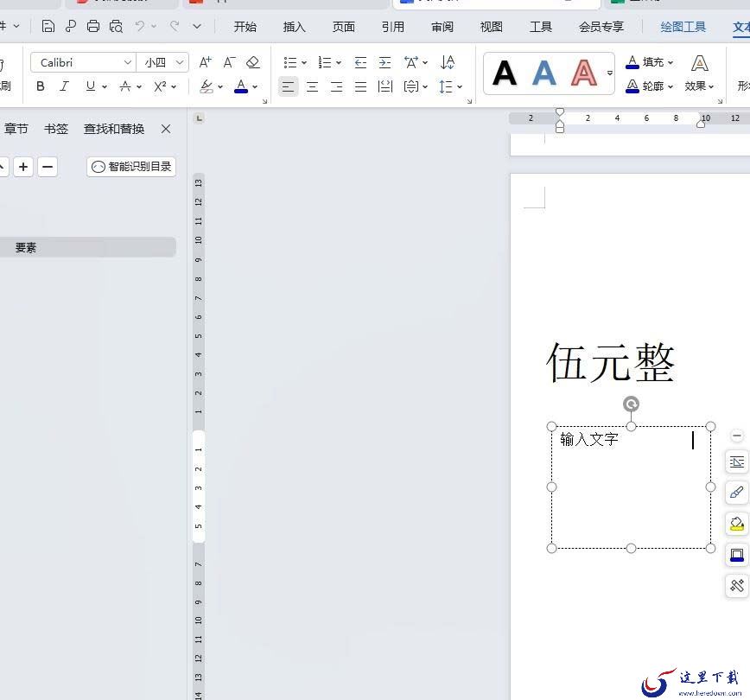Click shape fill bucket floating icon
Viewport: 750px width, 700px height.
736,524
